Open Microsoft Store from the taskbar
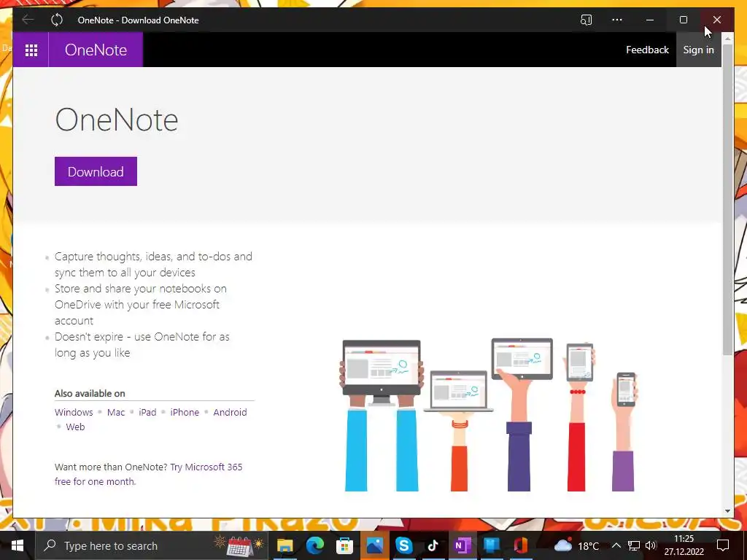747x560 pixels. pyautogui.click(x=344, y=545)
